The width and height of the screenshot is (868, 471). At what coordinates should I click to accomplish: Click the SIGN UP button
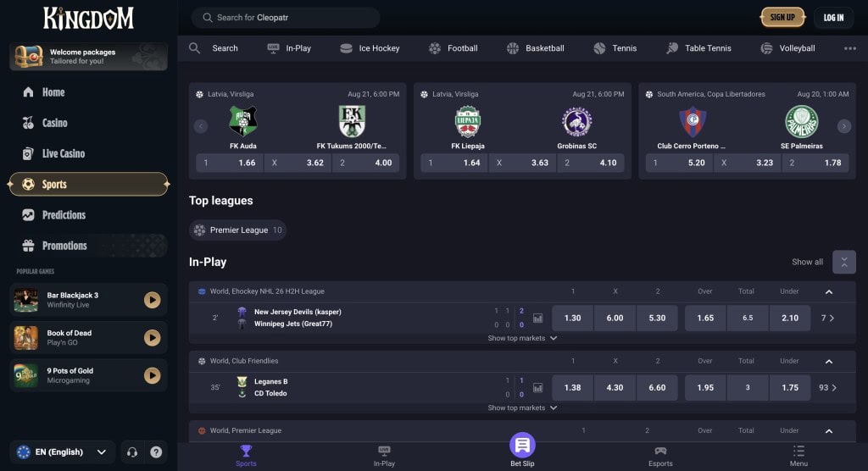(x=782, y=18)
